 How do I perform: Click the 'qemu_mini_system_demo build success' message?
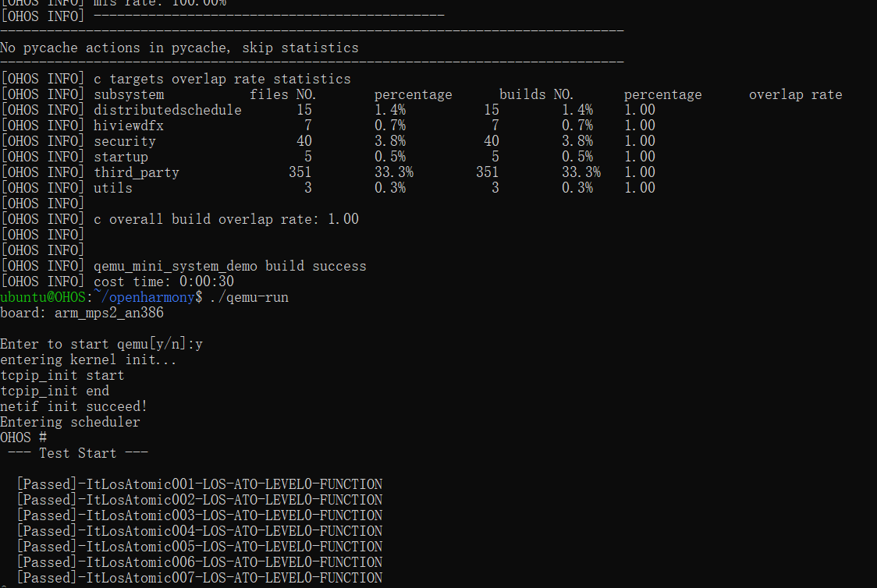(x=230, y=266)
